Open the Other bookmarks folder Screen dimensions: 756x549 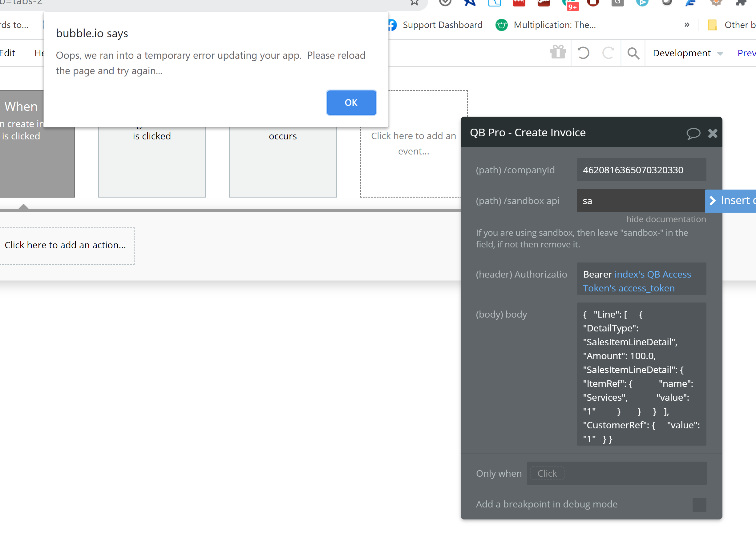click(732, 25)
